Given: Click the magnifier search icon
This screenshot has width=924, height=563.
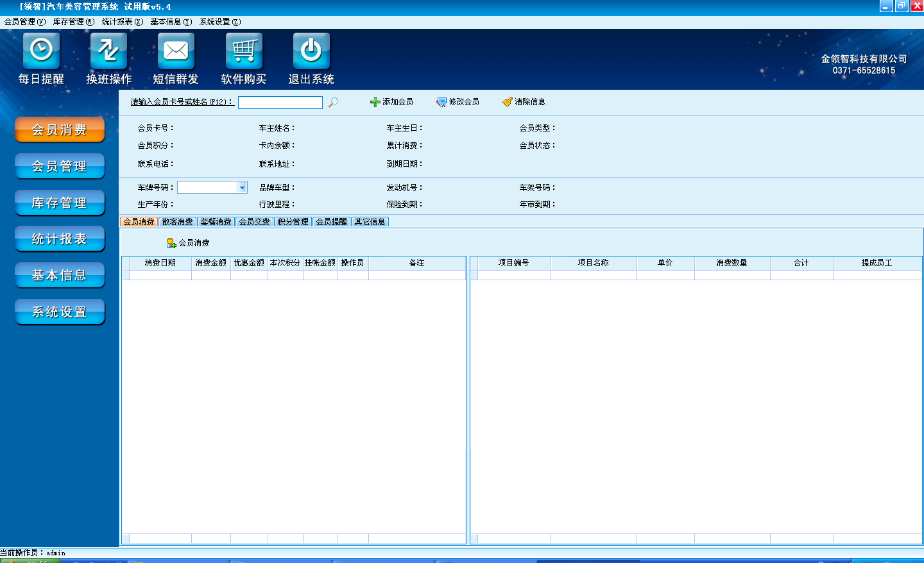Looking at the screenshot, I should [x=333, y=103].
